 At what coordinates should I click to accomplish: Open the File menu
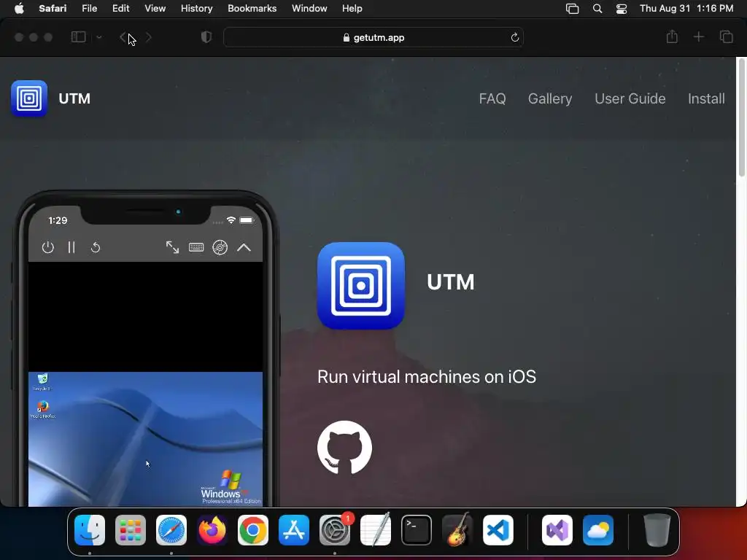click(x=89, y=8)
